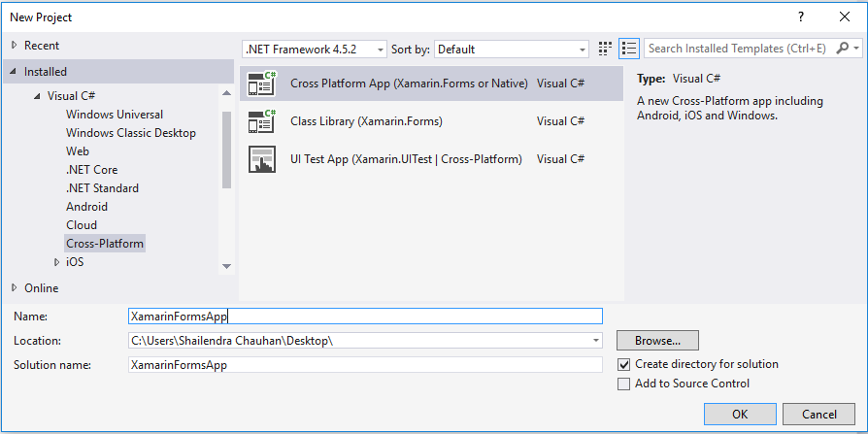Switch to medium icons list view
The width and height of the screenshot is (868, 434).
click(629, 49)
